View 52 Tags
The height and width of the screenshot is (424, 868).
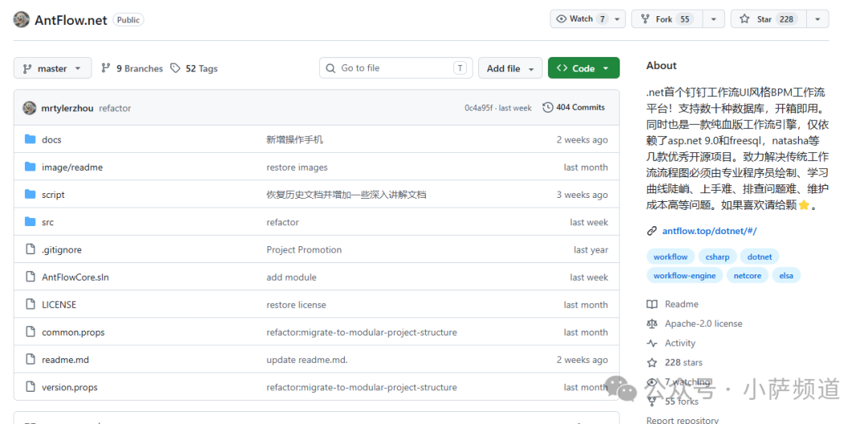(x=194, y=68)
